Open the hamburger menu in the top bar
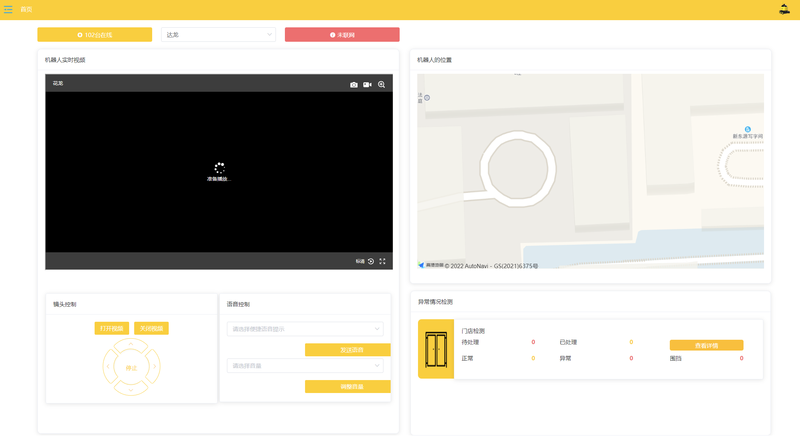The height and width of the screenshot is (447, 800). (x=8, y=9)
